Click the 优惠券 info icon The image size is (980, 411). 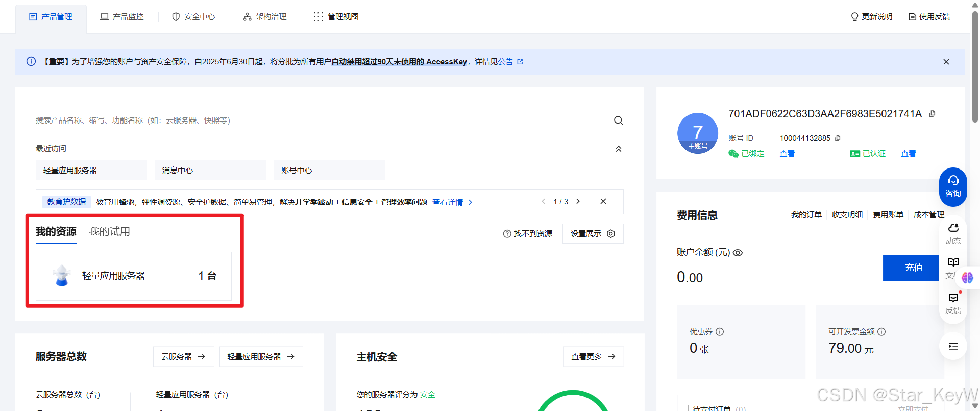(x=720, y=332)
